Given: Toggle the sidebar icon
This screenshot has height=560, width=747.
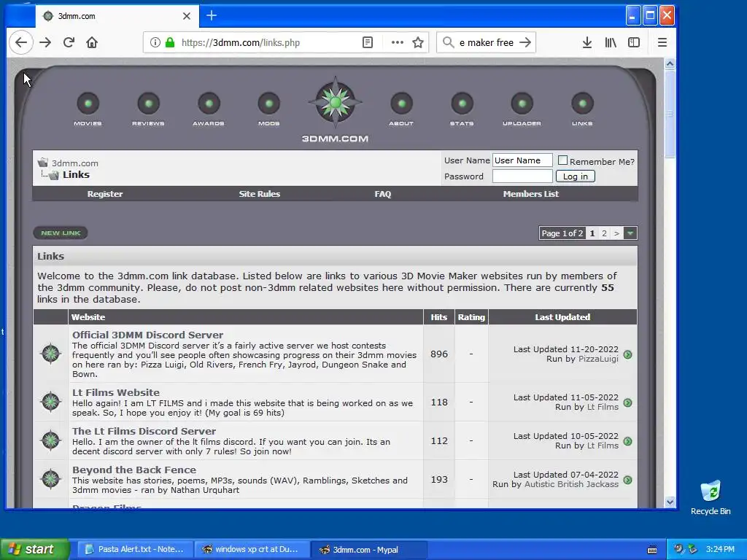Looking at the screenshot, I should pyautogui.click(x=634, y=42).
